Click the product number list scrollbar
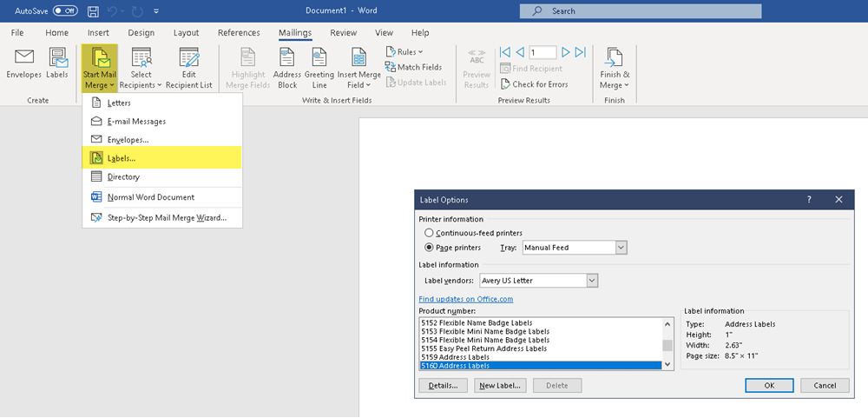 tap(667, 344)
